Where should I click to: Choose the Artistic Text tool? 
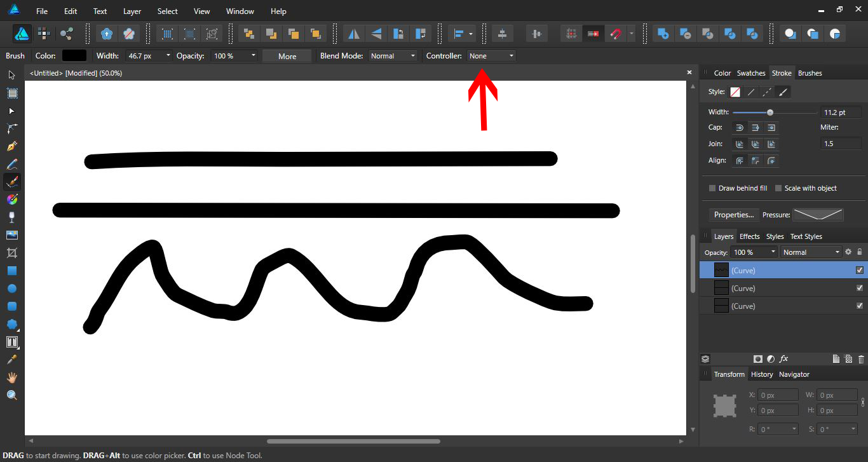pos(11,342)
